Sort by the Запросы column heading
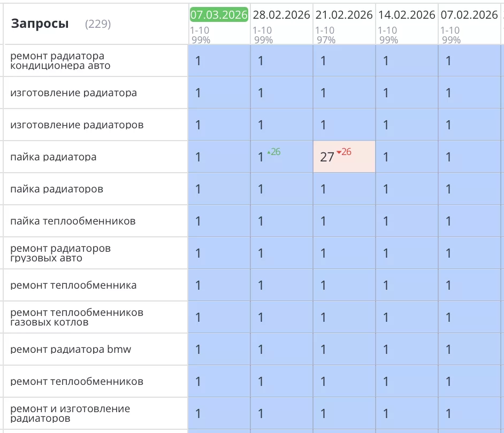The height and width of the screenshot is (433, 504). pos(40,24)
